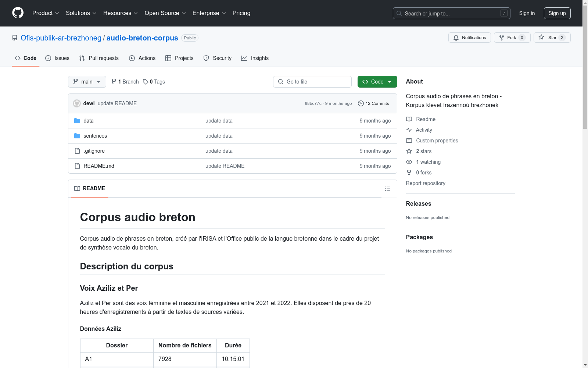The image size is (588, 368).
Task: Click the Notifications bell icon
Action: tap(456, 38)
